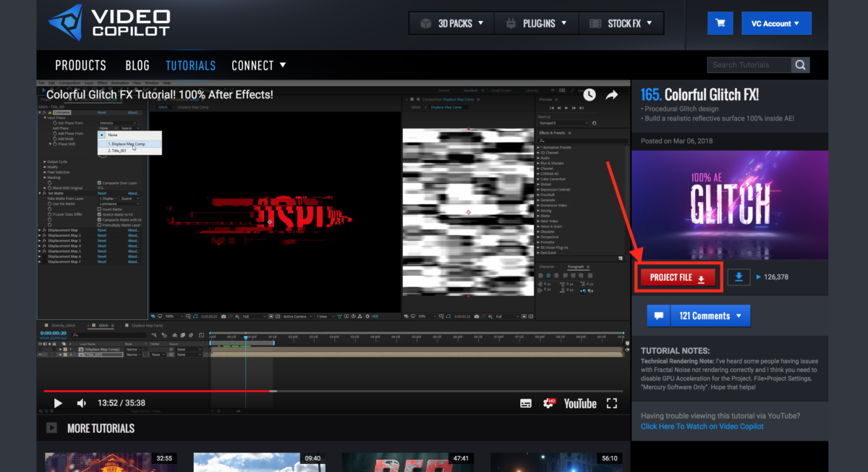Expand the 121 Comments dropdown

click(710, 316)
